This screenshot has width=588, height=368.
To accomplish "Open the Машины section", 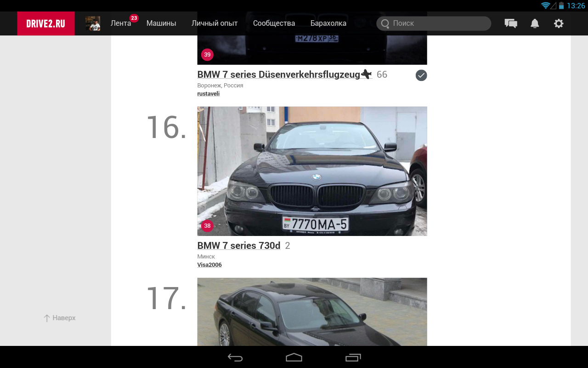I will click(161, 23).
